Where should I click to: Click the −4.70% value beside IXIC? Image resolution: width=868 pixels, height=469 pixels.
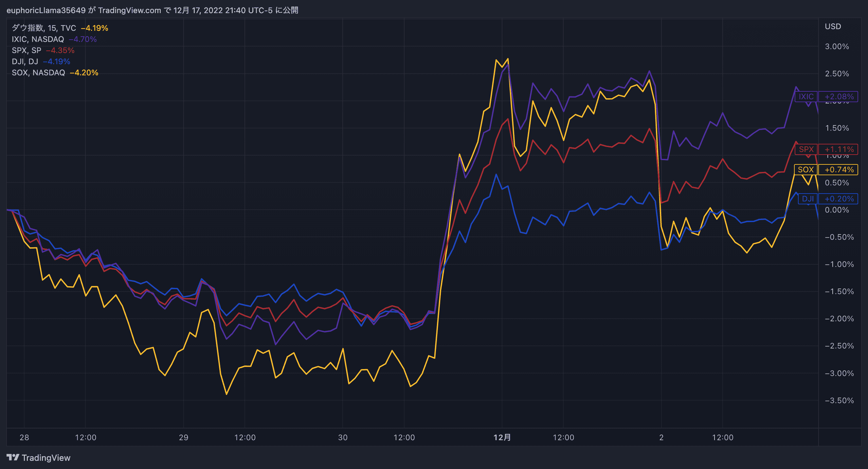(x=83, y=39)
